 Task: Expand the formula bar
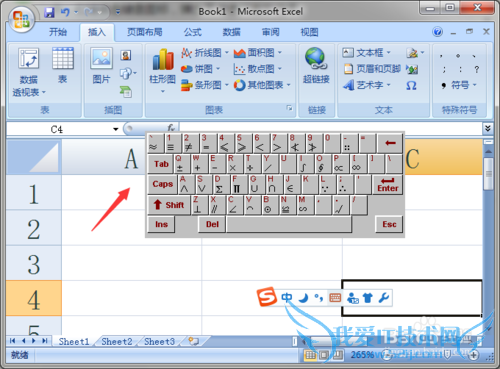[488, 128]
